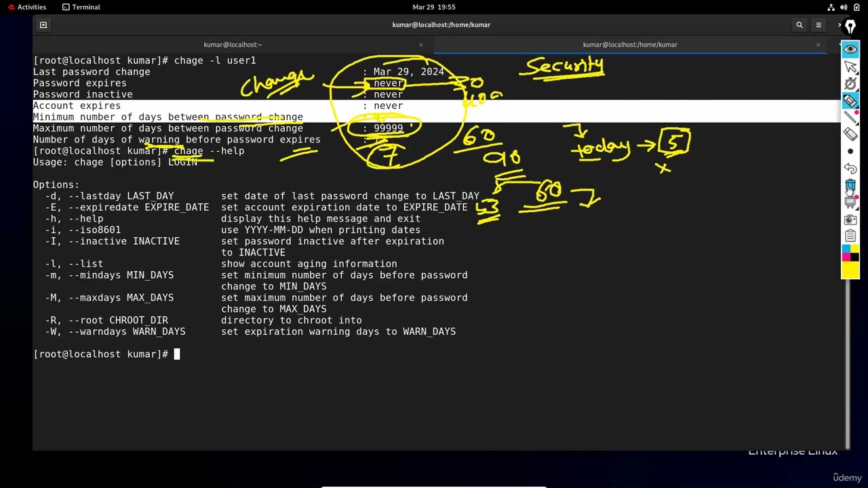Click the text 'Account expires'
Screen dimensions: 868x488
pyautogui.click(x=77, y=106)
